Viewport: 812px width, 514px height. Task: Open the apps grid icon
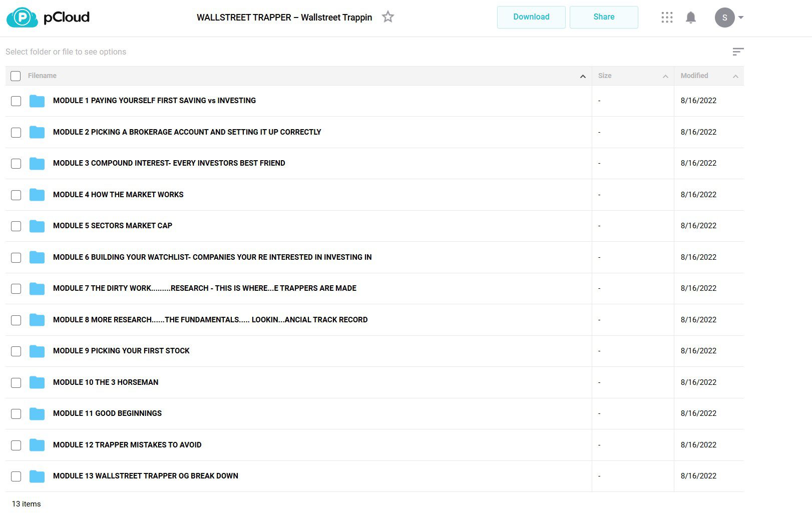coord(667,18)
